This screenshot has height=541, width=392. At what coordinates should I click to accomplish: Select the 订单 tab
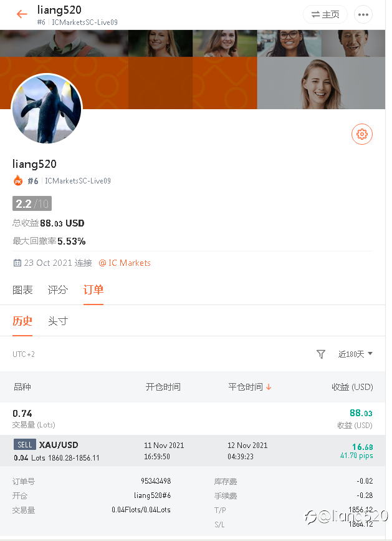point(93,290)
